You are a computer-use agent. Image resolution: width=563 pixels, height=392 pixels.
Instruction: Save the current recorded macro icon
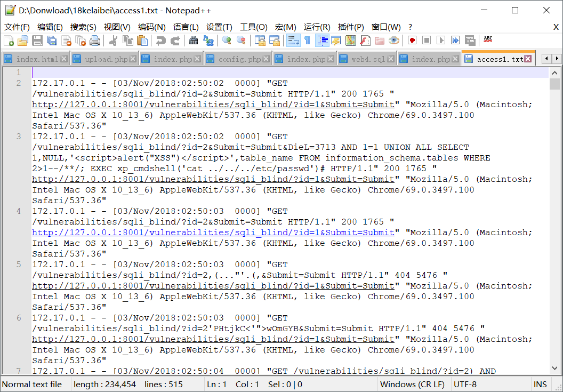pos(470,41)
